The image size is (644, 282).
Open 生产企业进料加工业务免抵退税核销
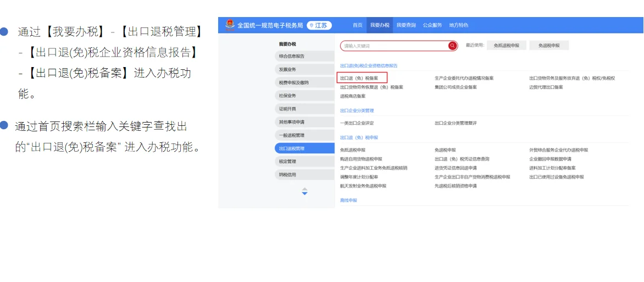(x=374, y=168)
